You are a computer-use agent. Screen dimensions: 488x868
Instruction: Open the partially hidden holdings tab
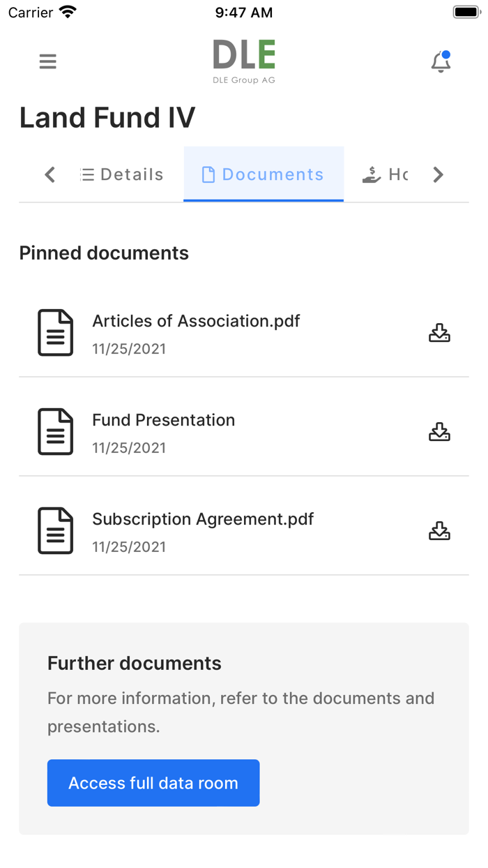(385, 174)
